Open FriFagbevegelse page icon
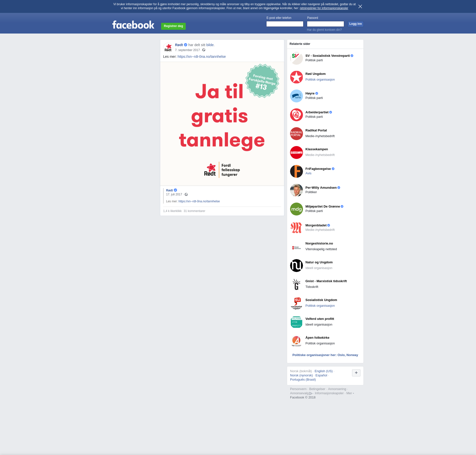This screenshot has width=476, height=455. pyautogui.click(x=297, y=171)
